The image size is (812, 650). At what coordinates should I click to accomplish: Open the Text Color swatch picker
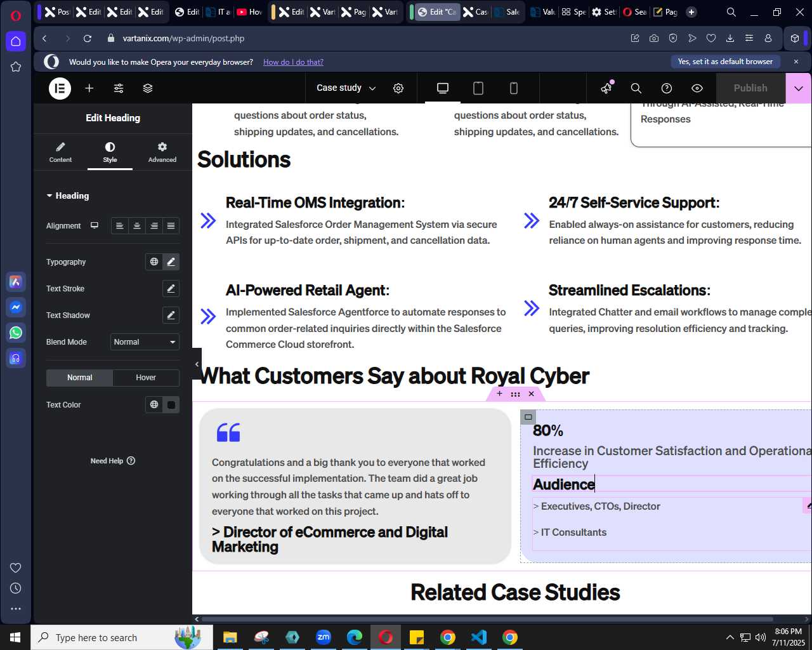[x=171, y=404]
